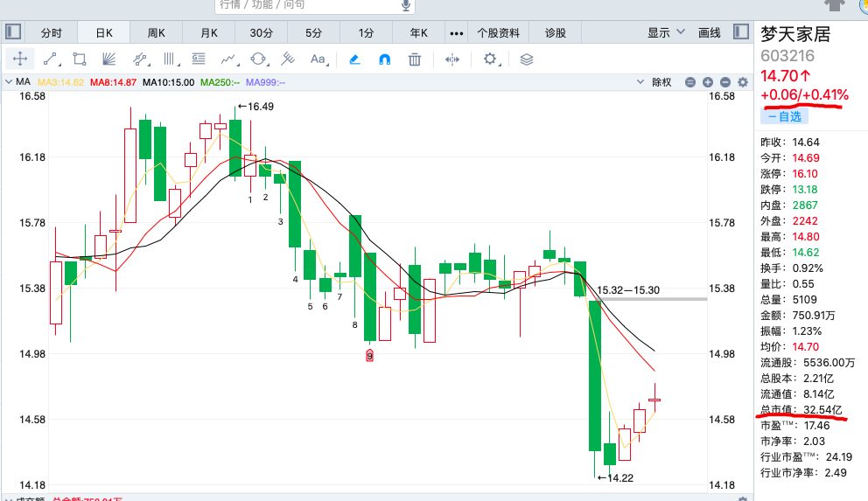
Task: Select the rectangle drawing tool
Action: coord(80,59)
